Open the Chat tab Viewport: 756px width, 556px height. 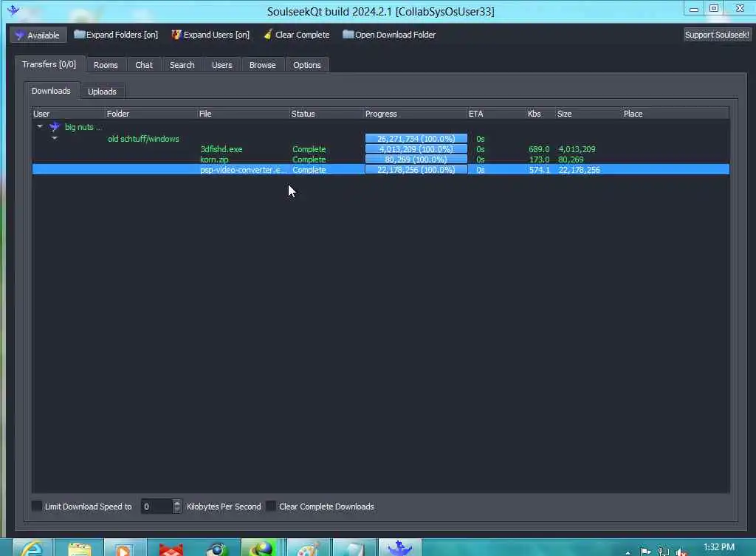coord(144,65)
